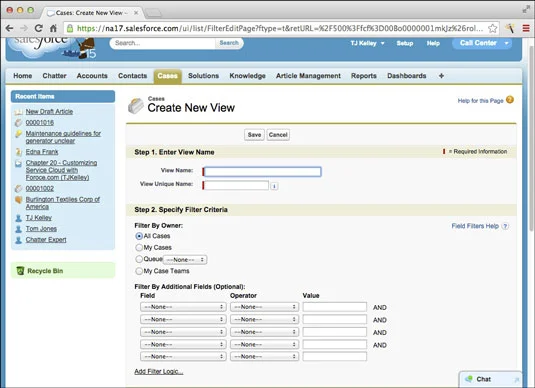
Task: Click the Chat bubble icon
Action: [x=469, y=379]
